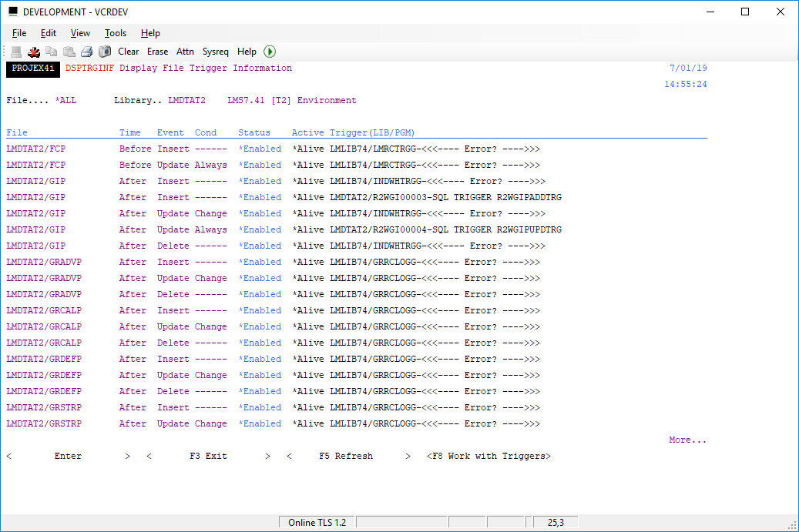
Task: Select LMDTAT2/GRADVP row with After Delete
Action: [273, 294]
